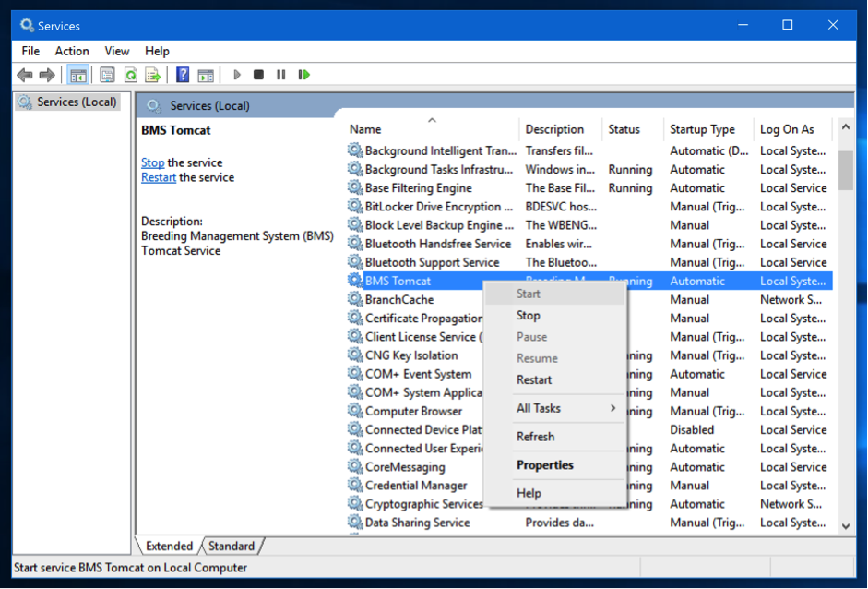Click the blue Help question-mark icon
868x589 pixels.
pos(182,75)
